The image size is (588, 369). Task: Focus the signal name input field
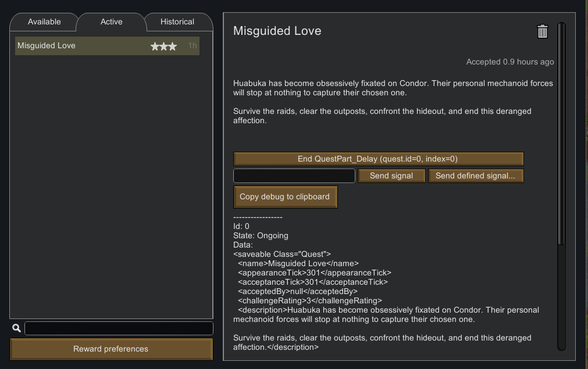click(x=294, y=175)
